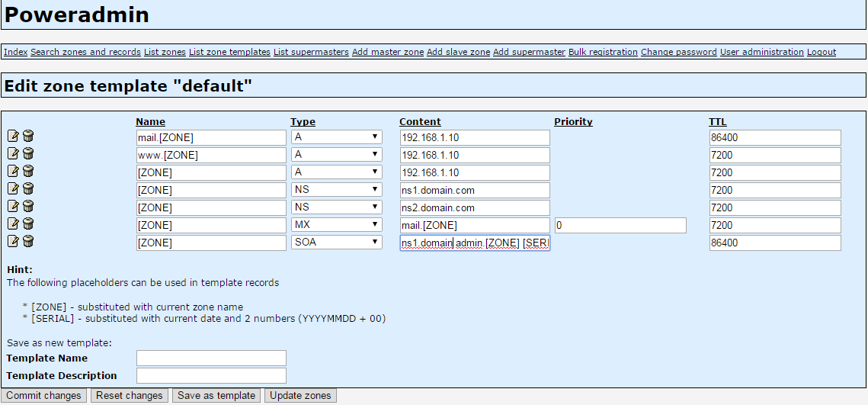Screen dimensions: 868x405
Task: Focus the Template Name field
Action: [x=211, y=358]
